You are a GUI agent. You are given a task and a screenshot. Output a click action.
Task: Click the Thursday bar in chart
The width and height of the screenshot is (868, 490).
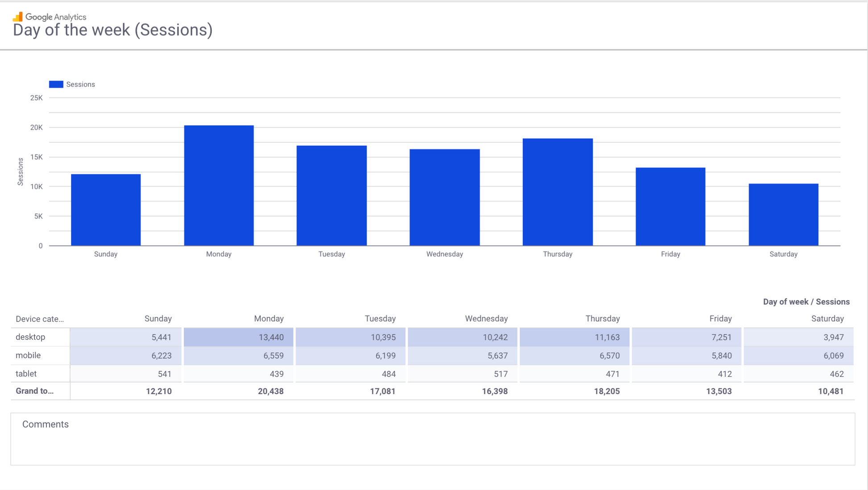558,192
